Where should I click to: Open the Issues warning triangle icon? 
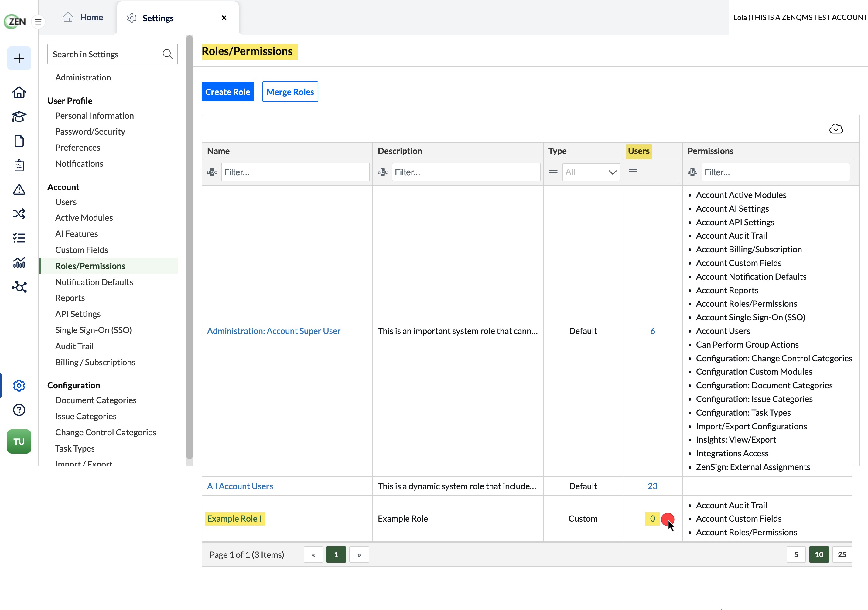pos(19,189)
